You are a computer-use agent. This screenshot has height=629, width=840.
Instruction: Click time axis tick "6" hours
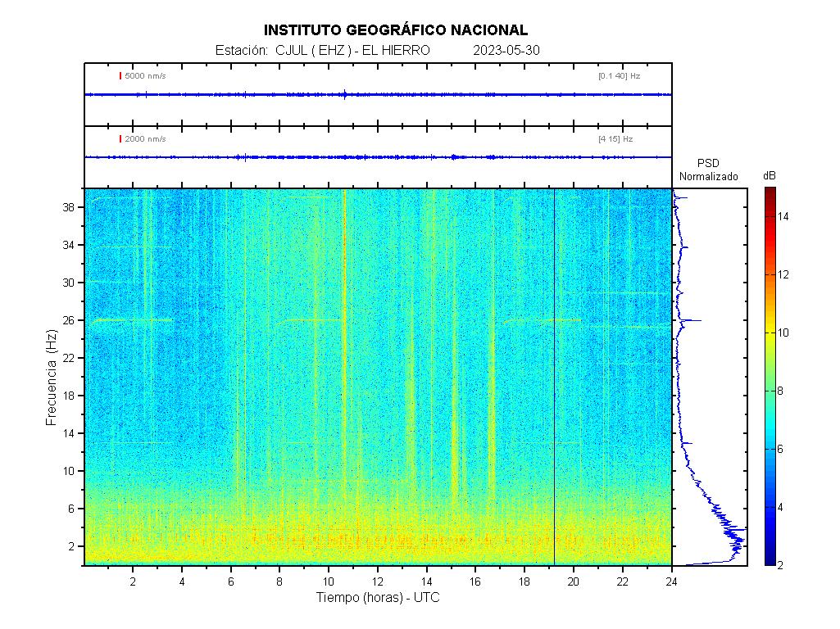point(231,581)
